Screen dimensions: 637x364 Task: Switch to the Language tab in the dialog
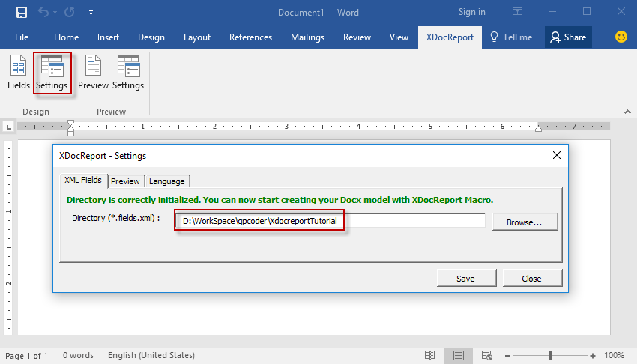(166, 181)
